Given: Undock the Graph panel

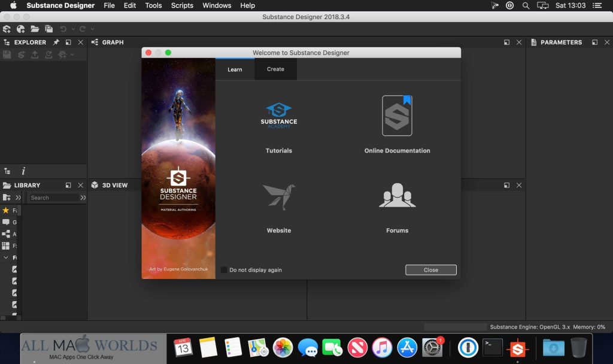Looking at the screenshot, I should coord(506,43).
